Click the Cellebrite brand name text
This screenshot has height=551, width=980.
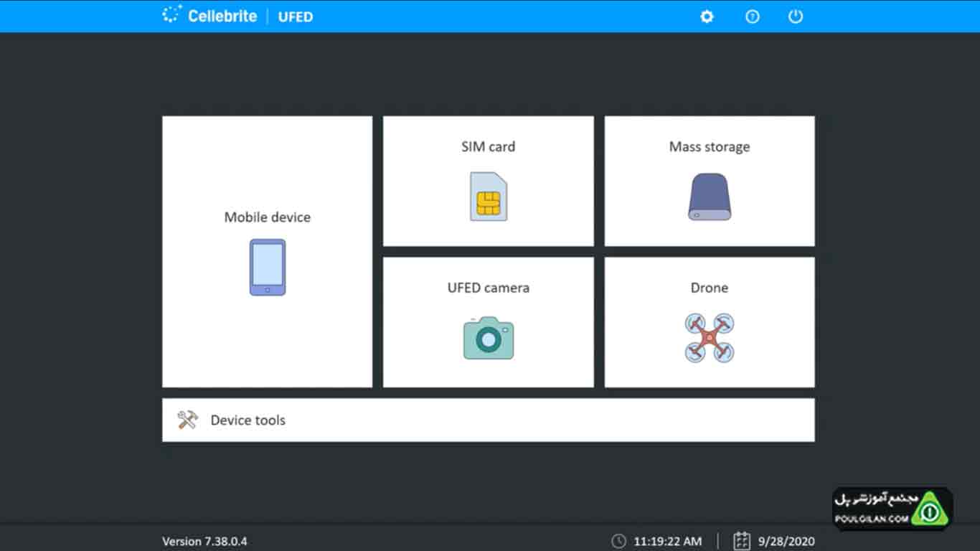222,16
